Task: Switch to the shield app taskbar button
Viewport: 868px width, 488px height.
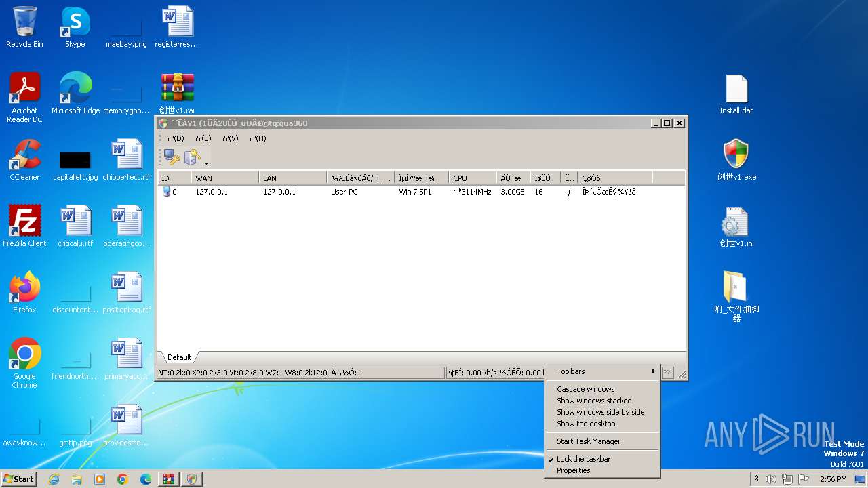Action: tap(192, 479)
